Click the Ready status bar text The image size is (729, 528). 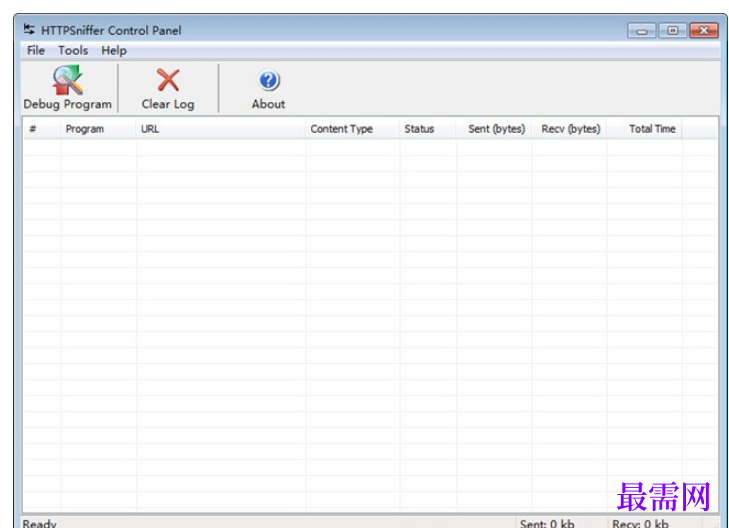40,523
